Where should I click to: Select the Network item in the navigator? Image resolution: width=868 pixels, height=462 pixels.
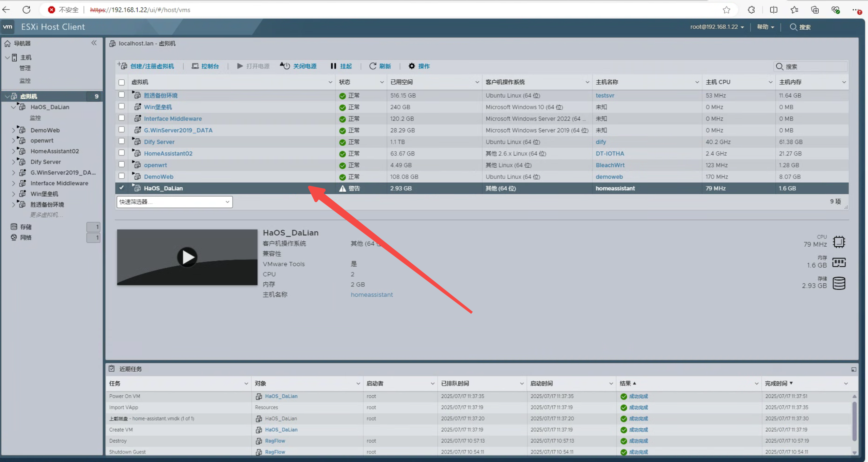click(x=26, y=237)
